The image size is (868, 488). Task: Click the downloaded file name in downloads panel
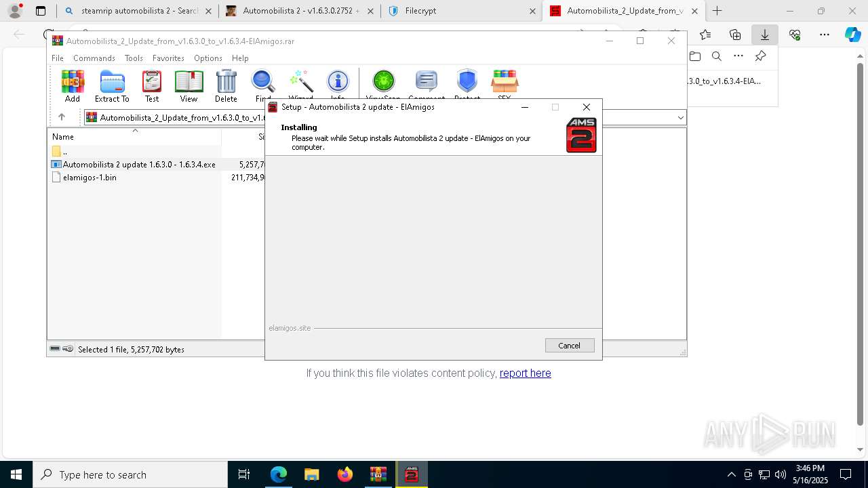(x=724, y=81)
